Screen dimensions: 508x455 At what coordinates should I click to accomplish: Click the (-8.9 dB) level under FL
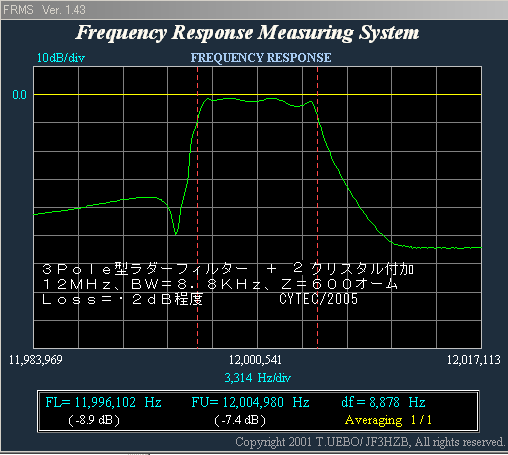[x=94, y=420]
